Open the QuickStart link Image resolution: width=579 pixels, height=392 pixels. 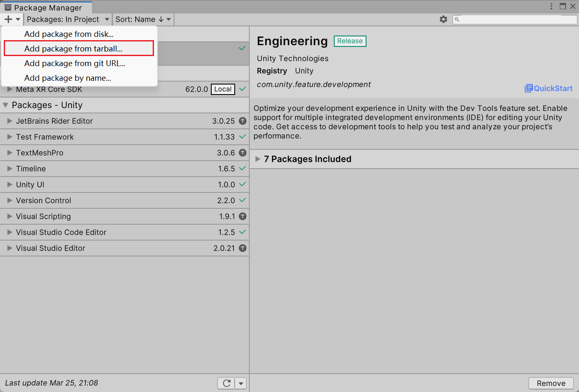[x=548, y=88]
